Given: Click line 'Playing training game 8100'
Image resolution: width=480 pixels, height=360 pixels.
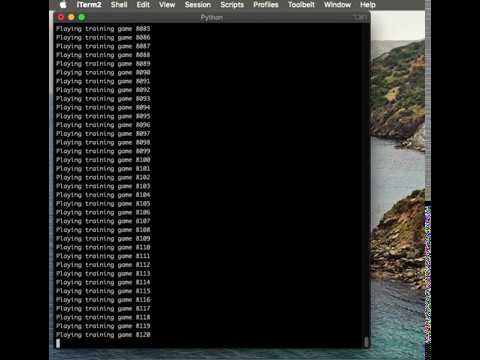Looking at the screenshot, I should tap(103, 160).
